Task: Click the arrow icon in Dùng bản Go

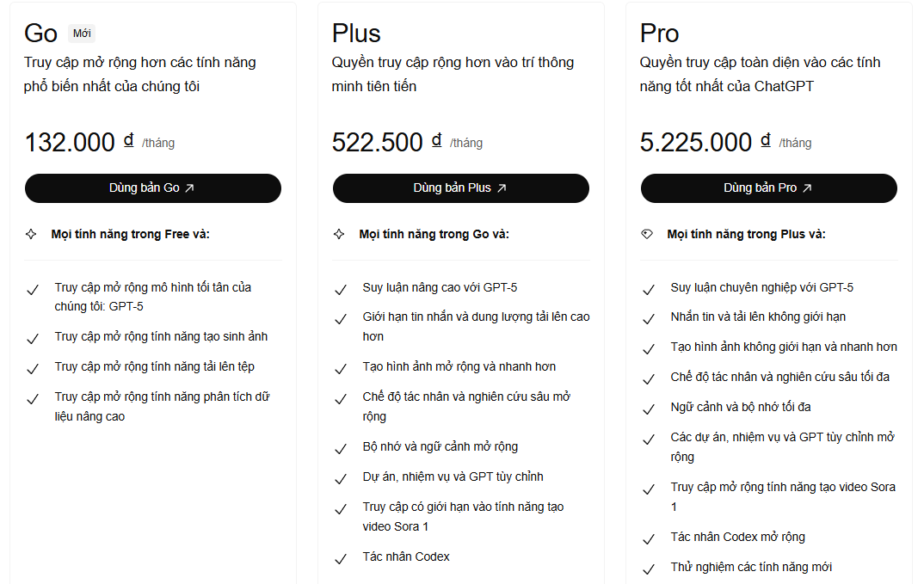Action: [190, 188]
